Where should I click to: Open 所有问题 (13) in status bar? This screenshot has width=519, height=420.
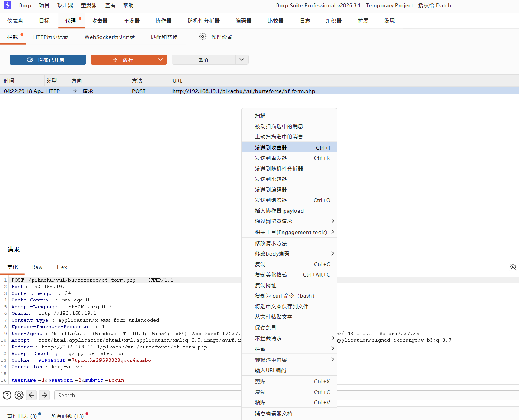pos(67,416)
